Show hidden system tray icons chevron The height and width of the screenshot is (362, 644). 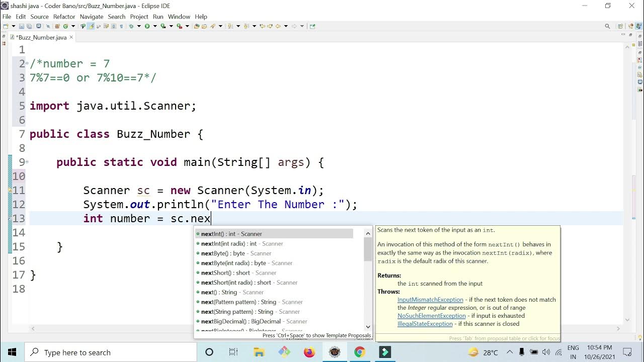[x=510, y=352]
